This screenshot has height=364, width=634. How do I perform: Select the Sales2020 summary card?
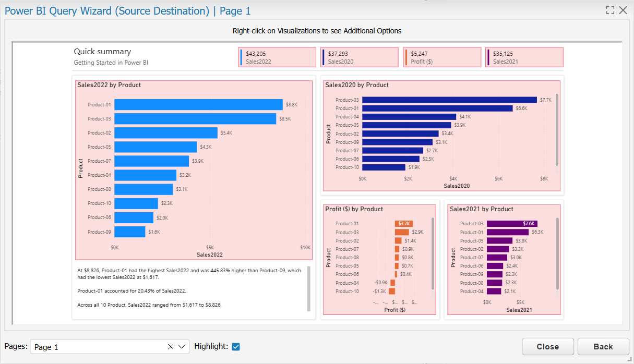(360, 57)
